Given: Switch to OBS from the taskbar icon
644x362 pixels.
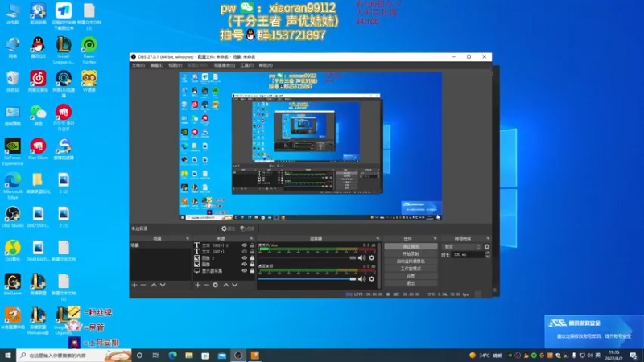Looking at the screenshot, I should 238,355.
